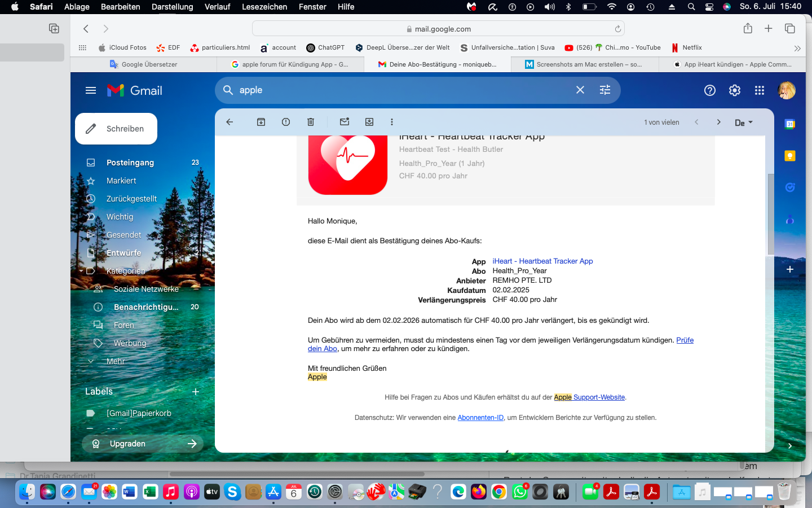This screenshot has width=812, height=508.
Task: Click the move-to folder icon
Action: point(369,122)
